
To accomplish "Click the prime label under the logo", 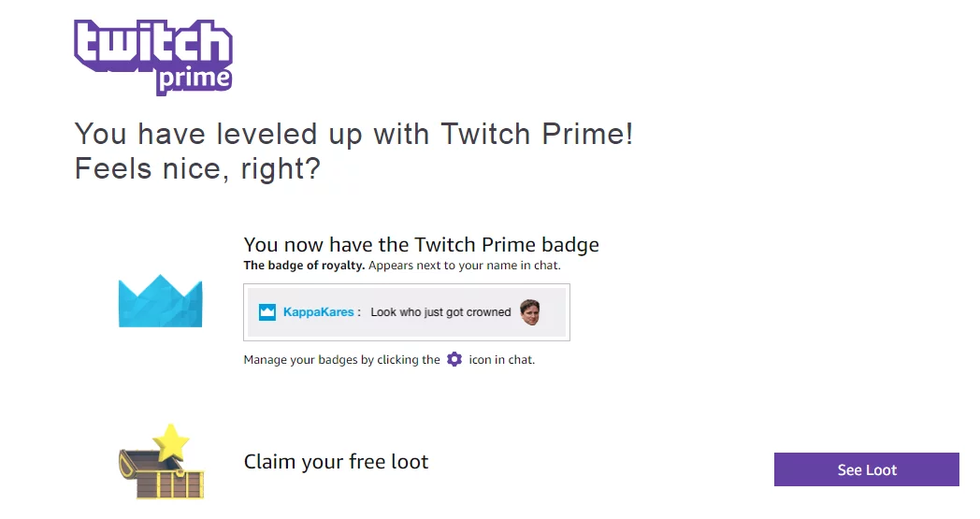I will coord(194,79).
